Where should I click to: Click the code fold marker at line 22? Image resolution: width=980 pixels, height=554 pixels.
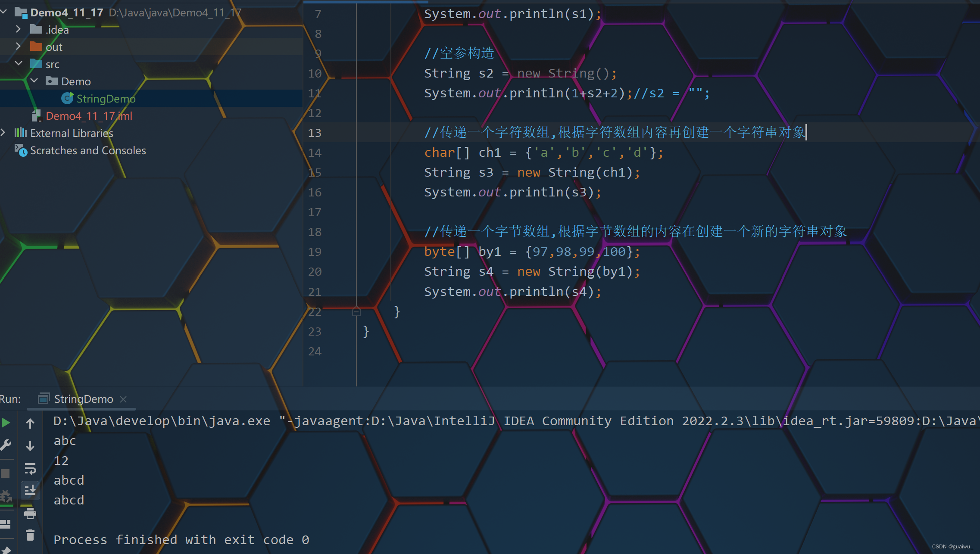pyautogui.click(x=356, y=311)
